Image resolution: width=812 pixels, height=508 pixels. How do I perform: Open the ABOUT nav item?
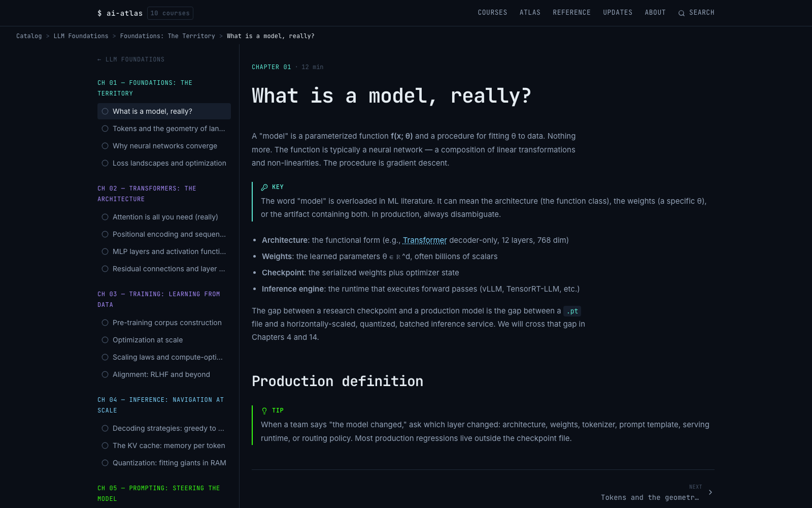pyautogui.click(x=655, y=13)
